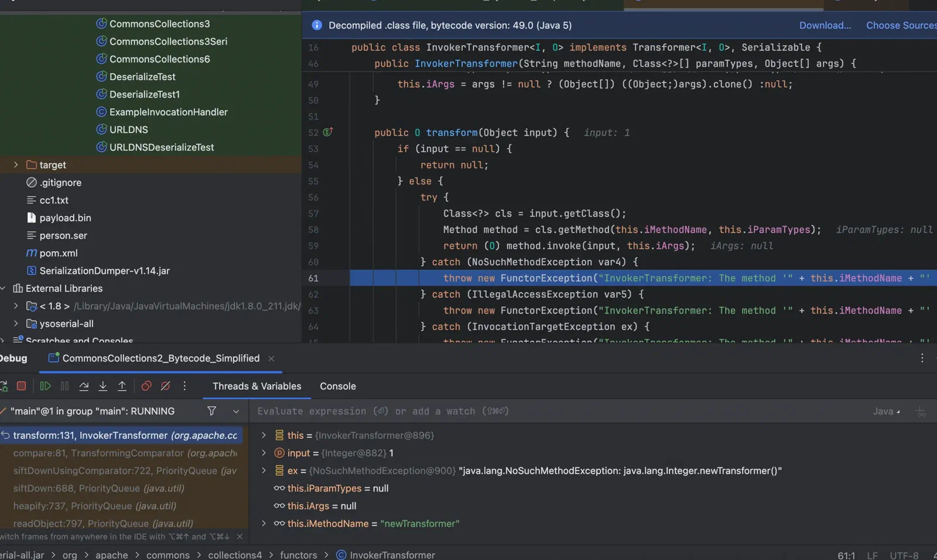This screenshot has width=937, height=560.
Task: Switch to the Console tab
Action: (x=338, y=386)
